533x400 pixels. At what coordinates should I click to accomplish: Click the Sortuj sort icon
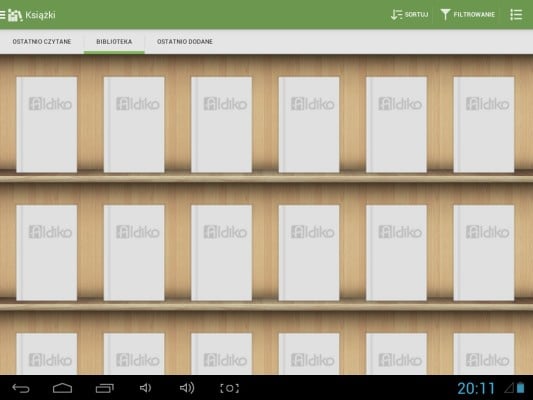(x=396, y=15)
